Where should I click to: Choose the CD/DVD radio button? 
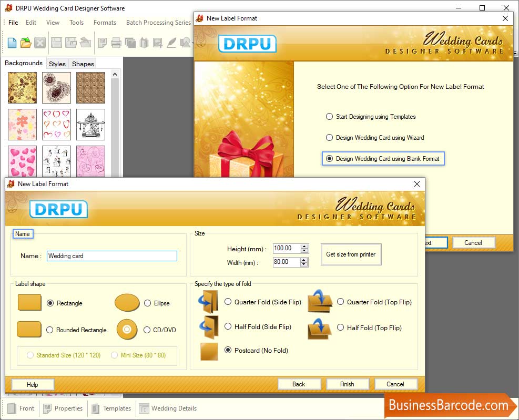pos(147,330)
